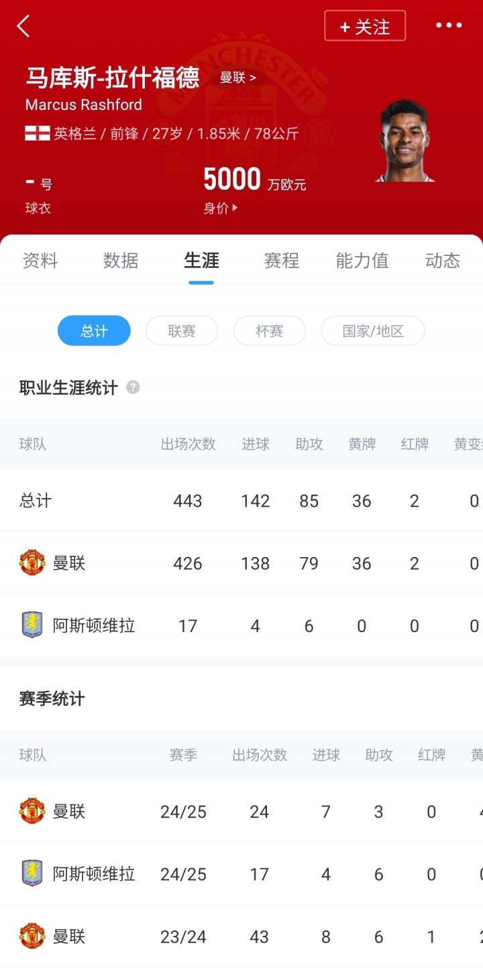483x980 pixels.
Task: Tap Marcus Rashford's player photo
Action: pyautogui.click(x=405, y=141)
